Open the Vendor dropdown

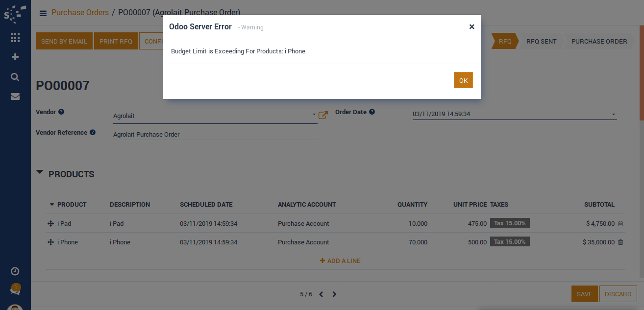(x=314, y=115)
